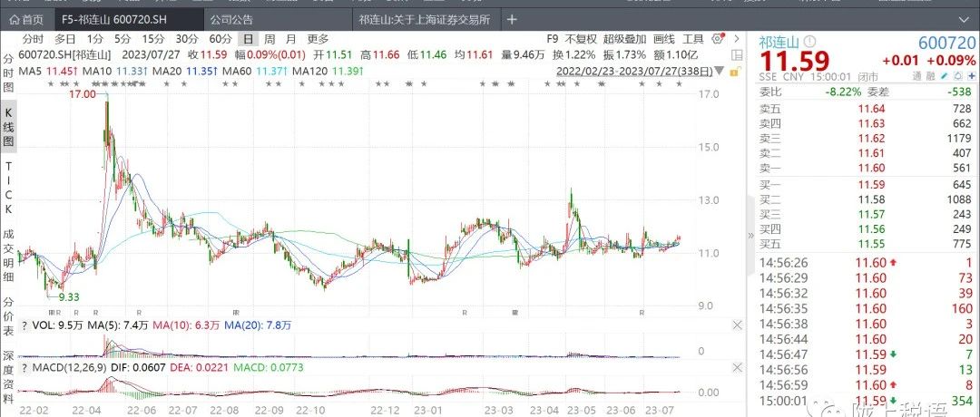Click the 14:56:35 trade row with 160
The image size is (980, 417).
coord(867,308)
